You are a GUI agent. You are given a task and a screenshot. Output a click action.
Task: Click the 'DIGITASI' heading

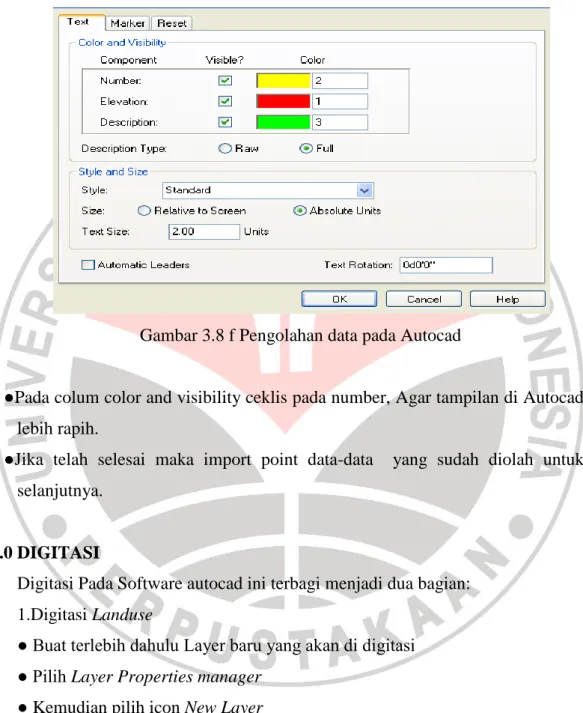[58, 552]
